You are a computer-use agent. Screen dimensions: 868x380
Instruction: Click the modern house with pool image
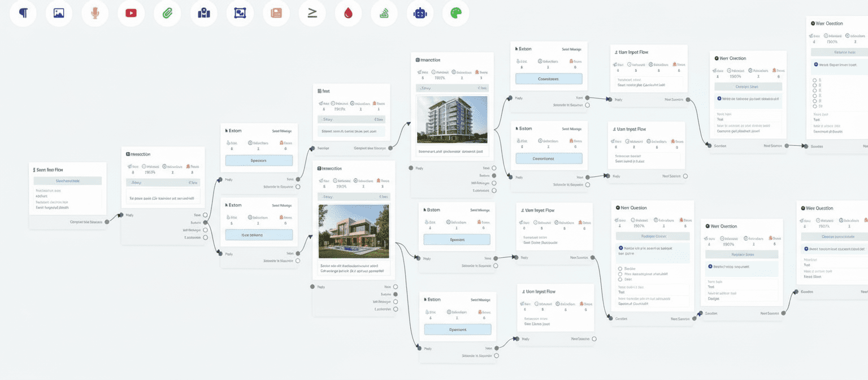click(354, 231)
